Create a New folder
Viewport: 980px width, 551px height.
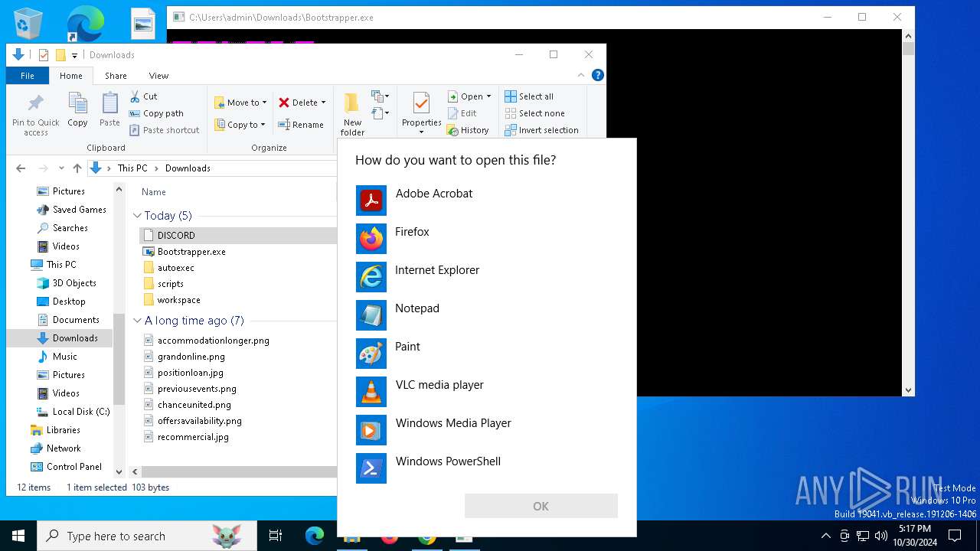[x=352, y=114]
